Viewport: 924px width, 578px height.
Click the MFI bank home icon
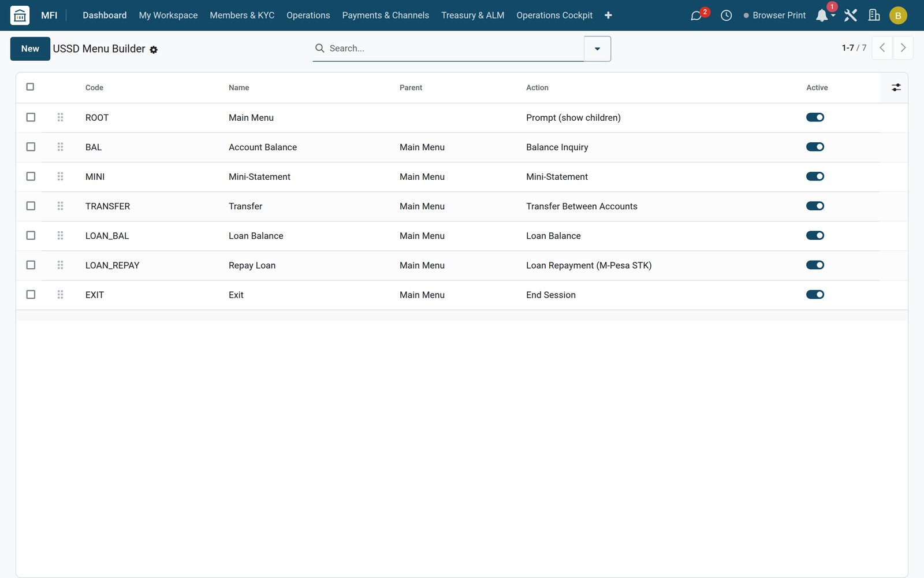[x=20, y=15]
